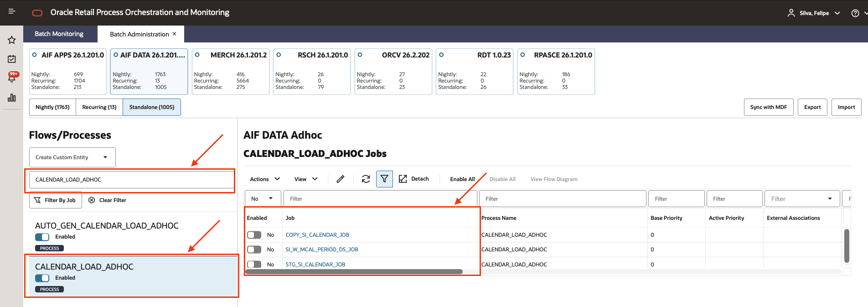Open the Help question mark icon
The image size is (868, 307).
coord(855,13)
